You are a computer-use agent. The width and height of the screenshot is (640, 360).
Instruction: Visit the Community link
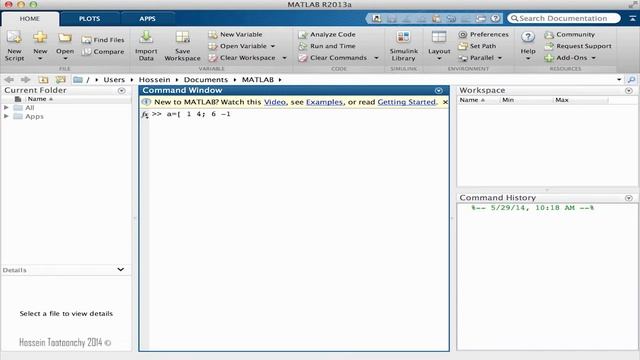(570, 34)
